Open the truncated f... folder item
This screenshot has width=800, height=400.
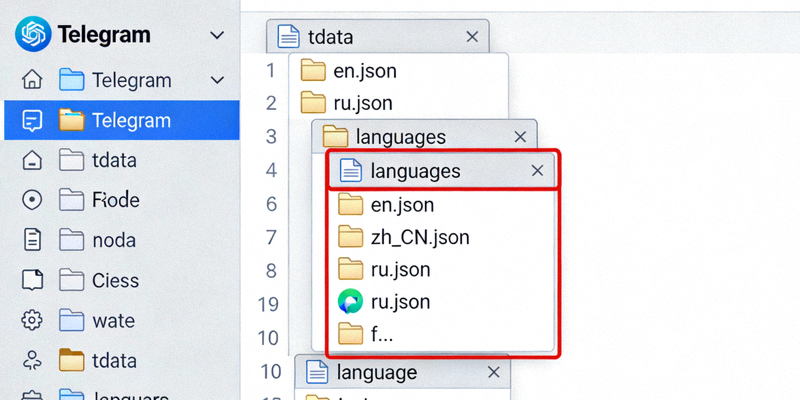pos(381,334)
